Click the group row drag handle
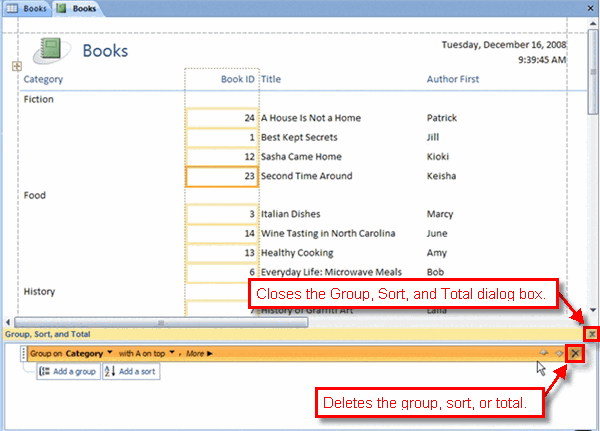The width and height of the screenshot is (600, 431). pos(24,353)
